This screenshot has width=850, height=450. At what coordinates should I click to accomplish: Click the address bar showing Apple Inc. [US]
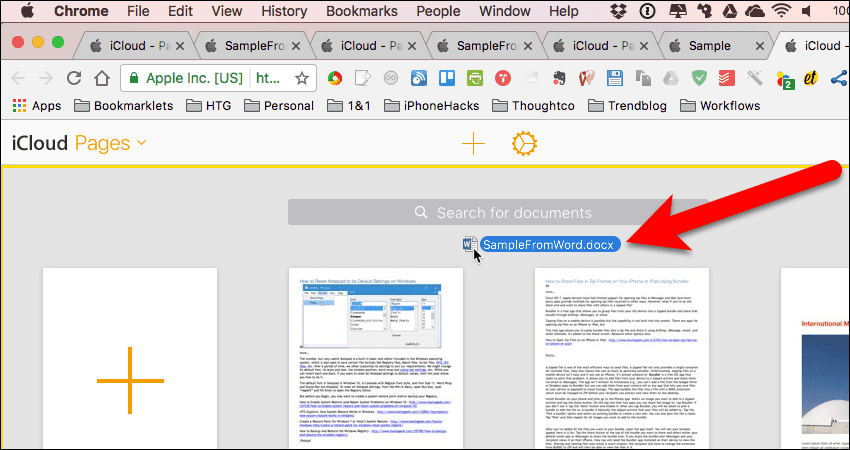(x=218, y=79)
